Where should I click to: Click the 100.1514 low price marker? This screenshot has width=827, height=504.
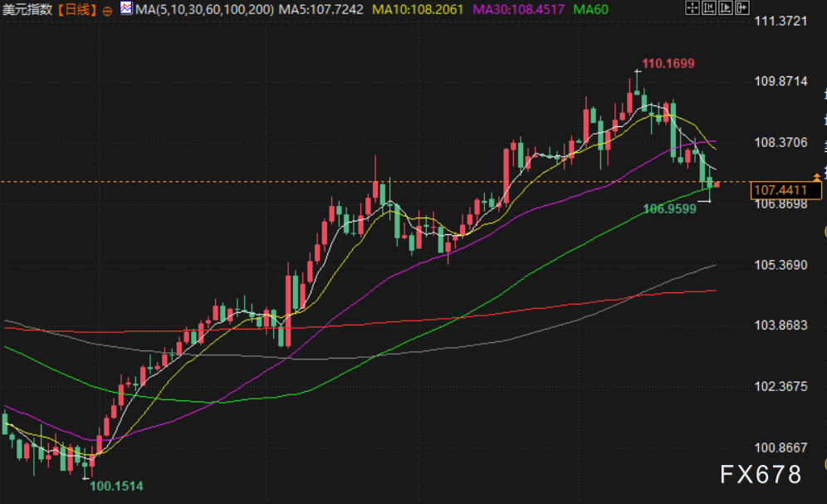pos(115,486)
